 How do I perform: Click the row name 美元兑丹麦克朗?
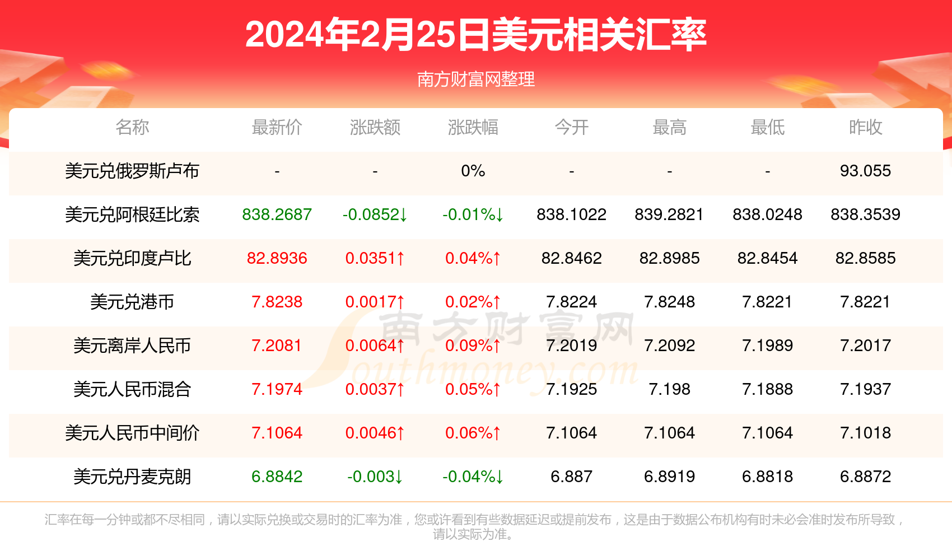point(132,477)
